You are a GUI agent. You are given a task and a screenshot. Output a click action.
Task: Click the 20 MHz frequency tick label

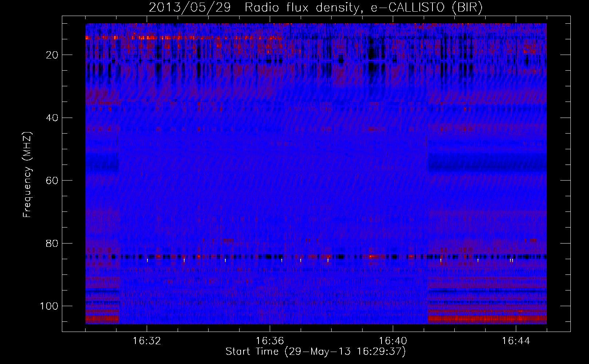point(52,55)
